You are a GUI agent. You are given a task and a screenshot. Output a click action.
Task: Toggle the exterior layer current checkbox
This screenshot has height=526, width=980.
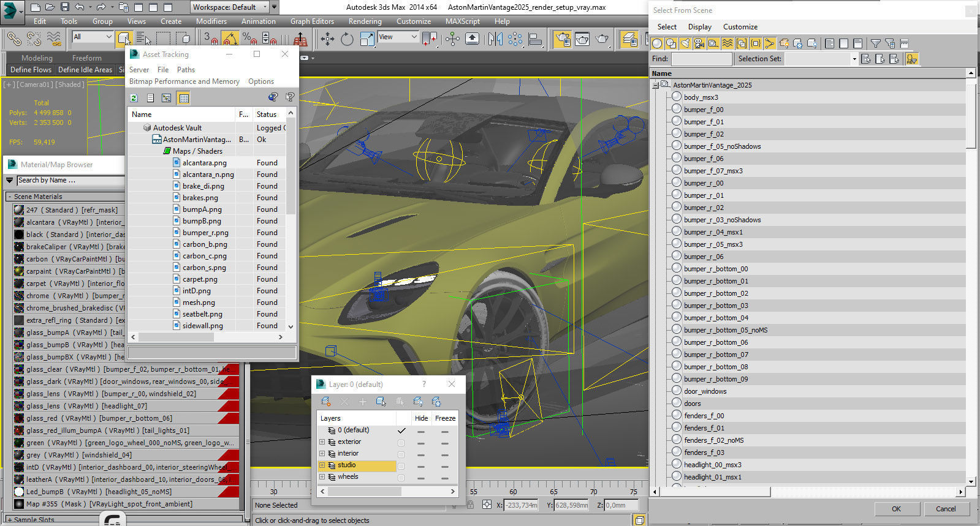pos(401,442)
